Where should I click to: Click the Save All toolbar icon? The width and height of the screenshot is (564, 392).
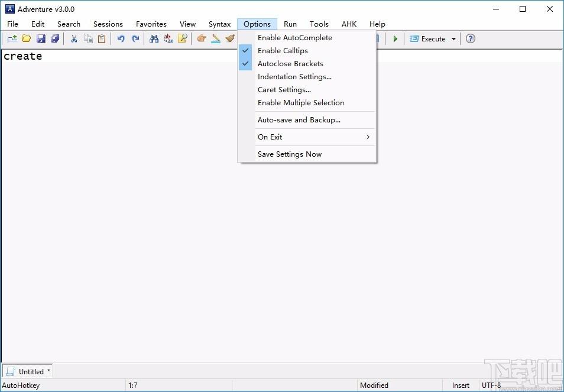pos(55,38)
